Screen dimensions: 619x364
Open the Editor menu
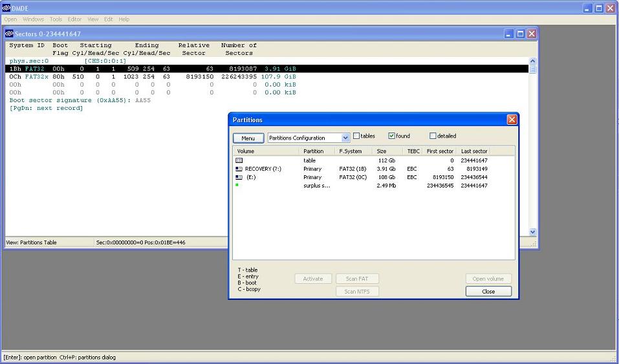tap(74, 19)
